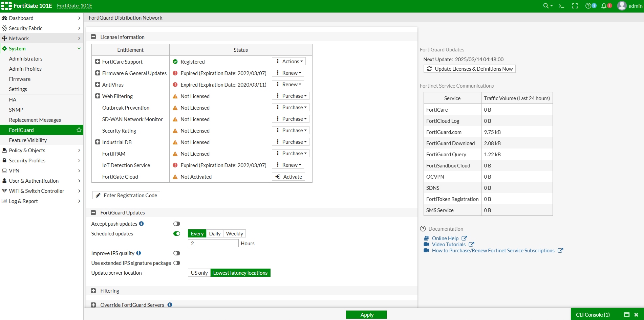Viewport: 644px width, 320px height.
Task: Show info for Improve IPS quality
Action: pos(138,253)
